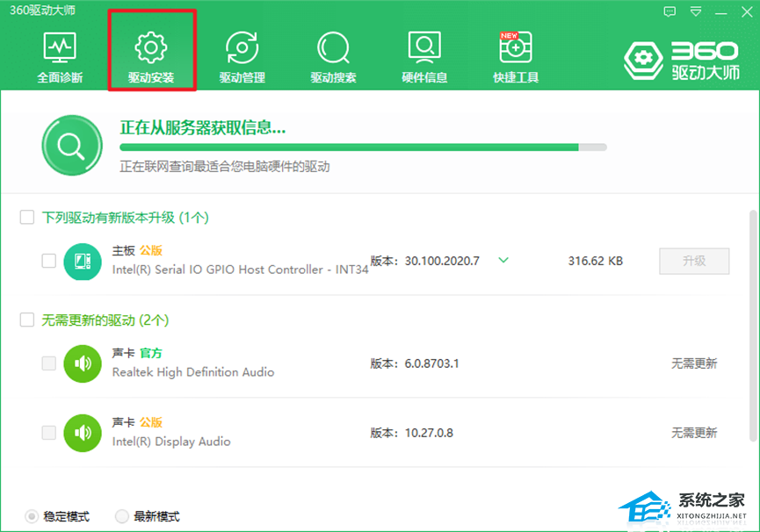Click the Intel Display Audio driver name

coord(171,442)
